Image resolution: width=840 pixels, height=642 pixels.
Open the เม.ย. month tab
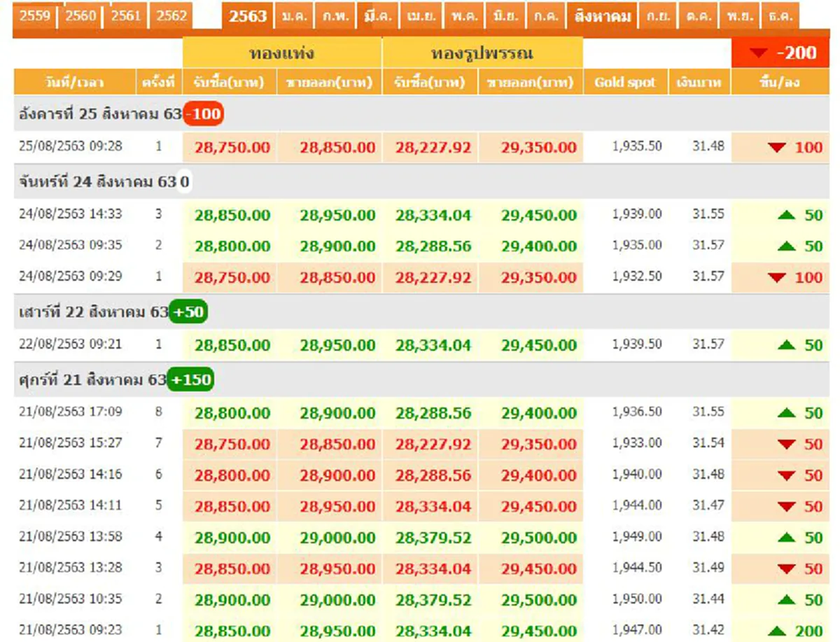(x=422, y=15)
